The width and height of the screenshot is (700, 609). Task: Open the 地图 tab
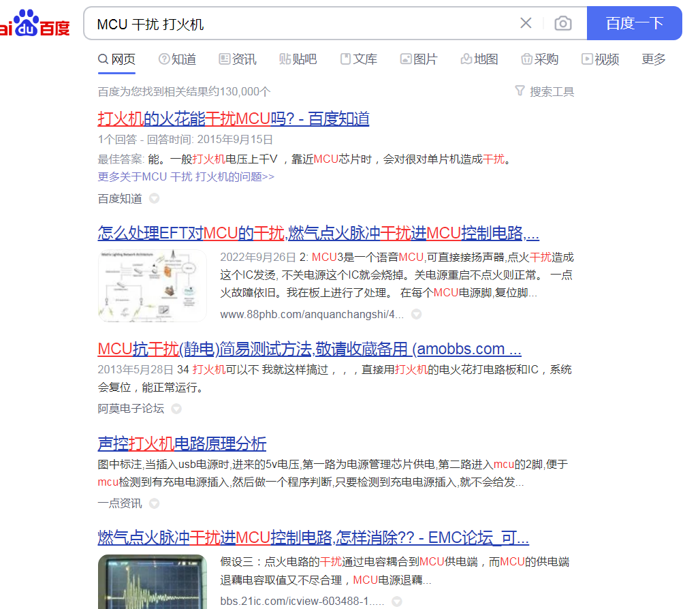click(x=479, y=59)
